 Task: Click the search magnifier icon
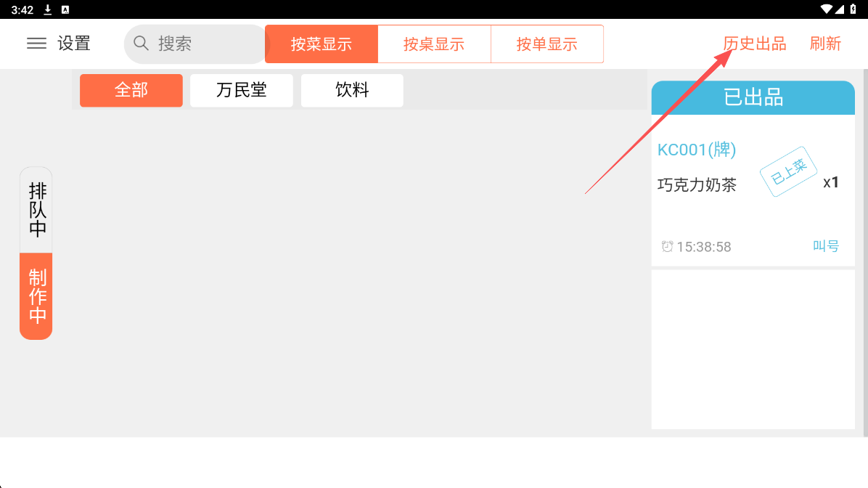click(141, 44)
